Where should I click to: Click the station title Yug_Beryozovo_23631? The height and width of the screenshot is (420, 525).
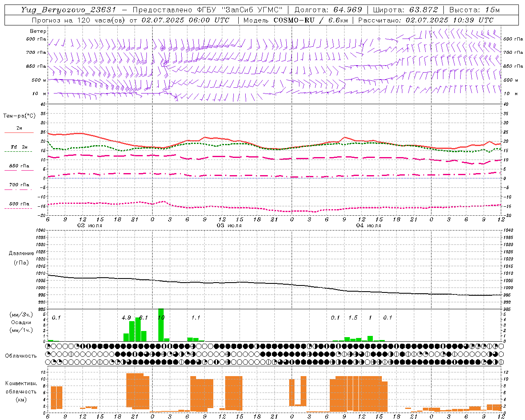(x=68, y=10)
